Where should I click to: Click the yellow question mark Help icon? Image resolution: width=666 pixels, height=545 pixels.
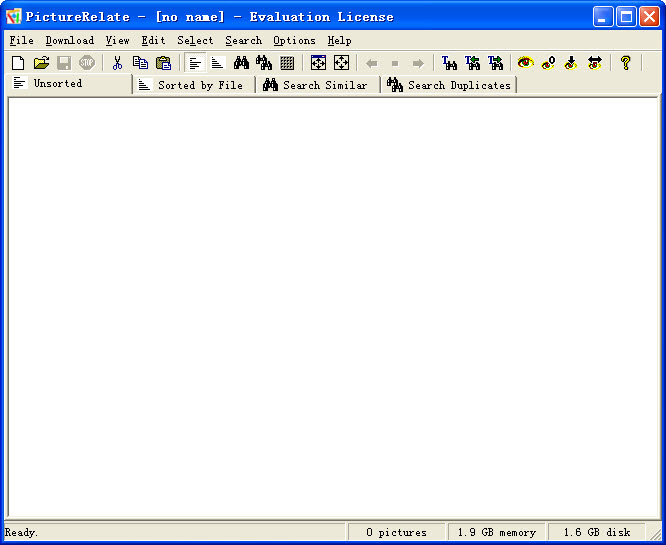tap(625, 63)
